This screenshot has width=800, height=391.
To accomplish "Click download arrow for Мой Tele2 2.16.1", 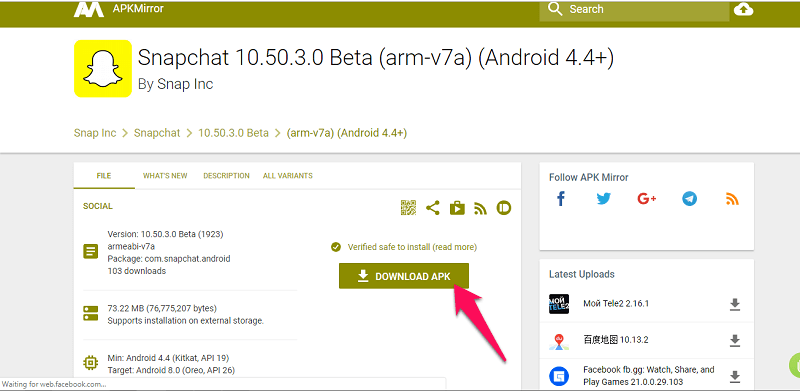I will [735, 305].
